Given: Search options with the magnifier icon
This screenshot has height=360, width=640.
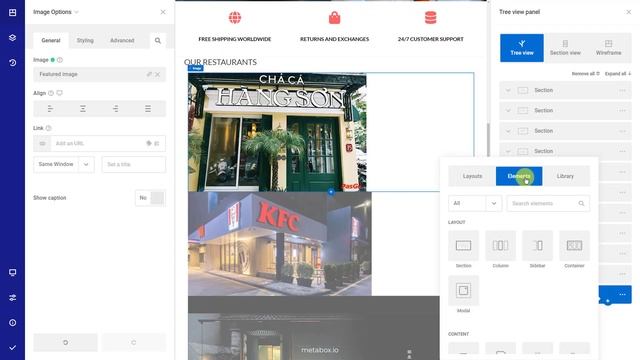Looking at the screenshot, I should [x=158, y=40].
